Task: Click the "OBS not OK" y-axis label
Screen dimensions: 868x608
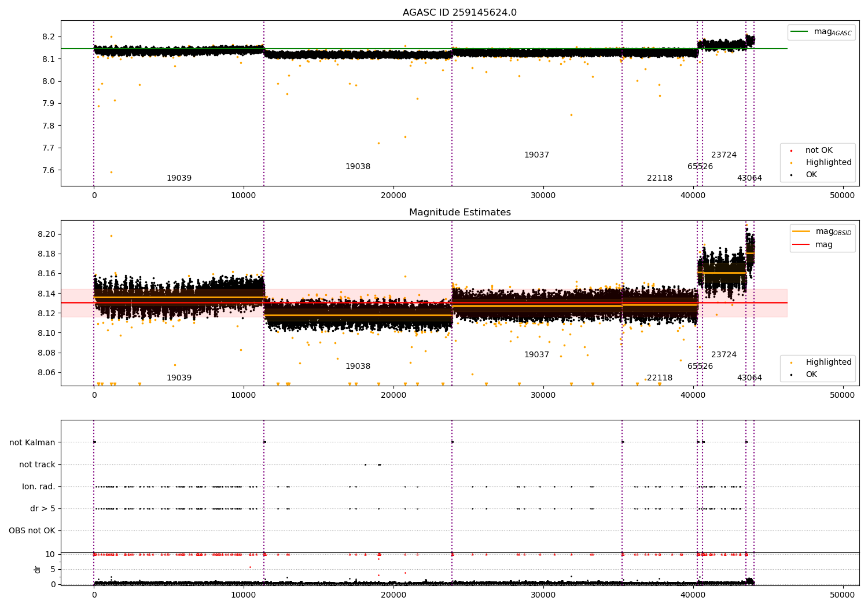Action: [x=32, y=530]
